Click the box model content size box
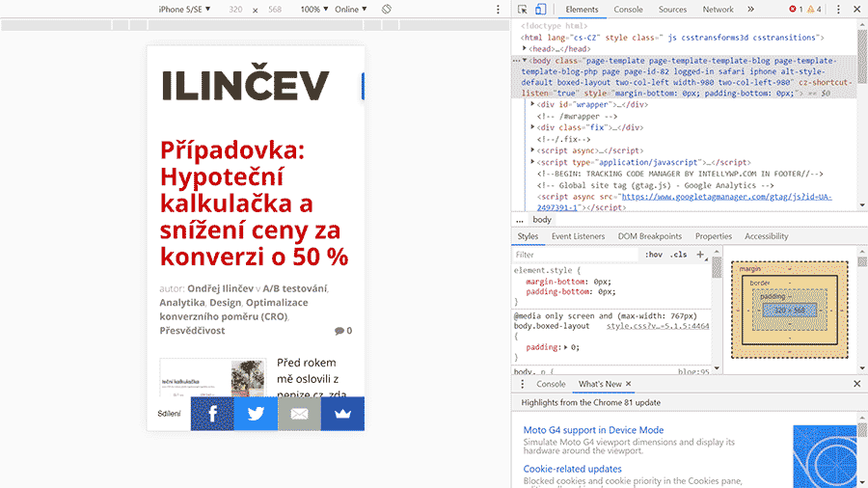The image size is (868, 488). (x=790, y=310)
